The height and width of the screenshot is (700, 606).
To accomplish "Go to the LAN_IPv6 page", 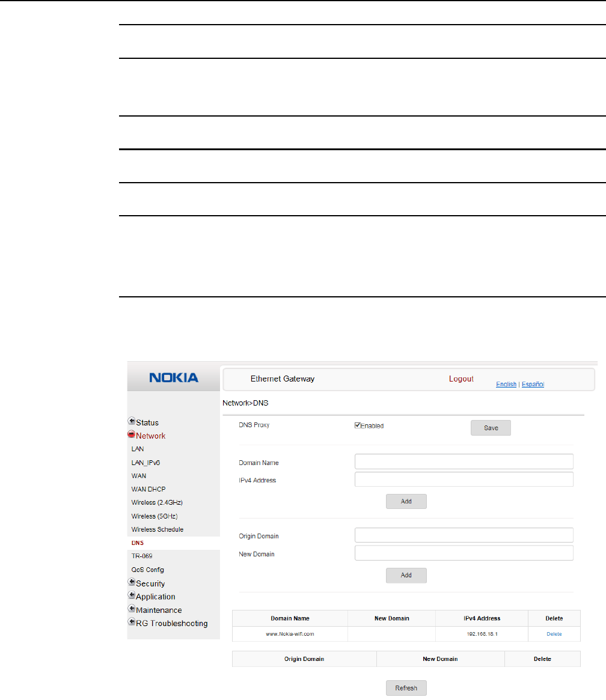I will pos(145,463).
